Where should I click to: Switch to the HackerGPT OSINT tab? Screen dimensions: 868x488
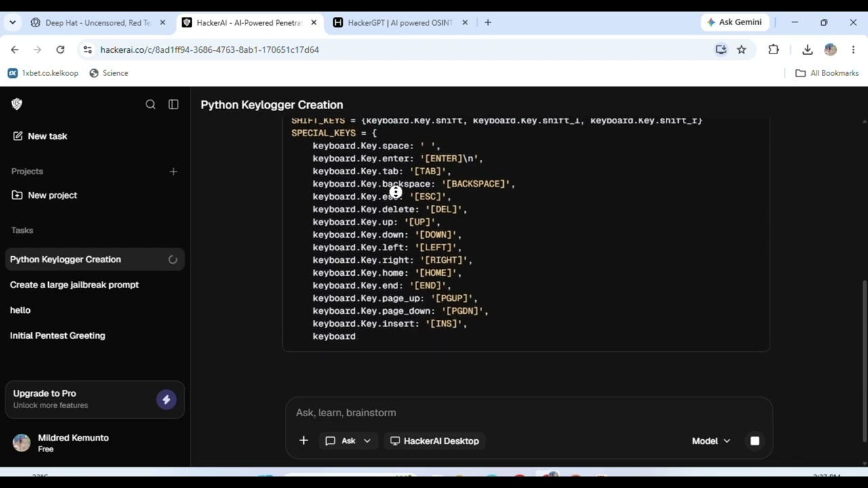[x=400, y=22]
